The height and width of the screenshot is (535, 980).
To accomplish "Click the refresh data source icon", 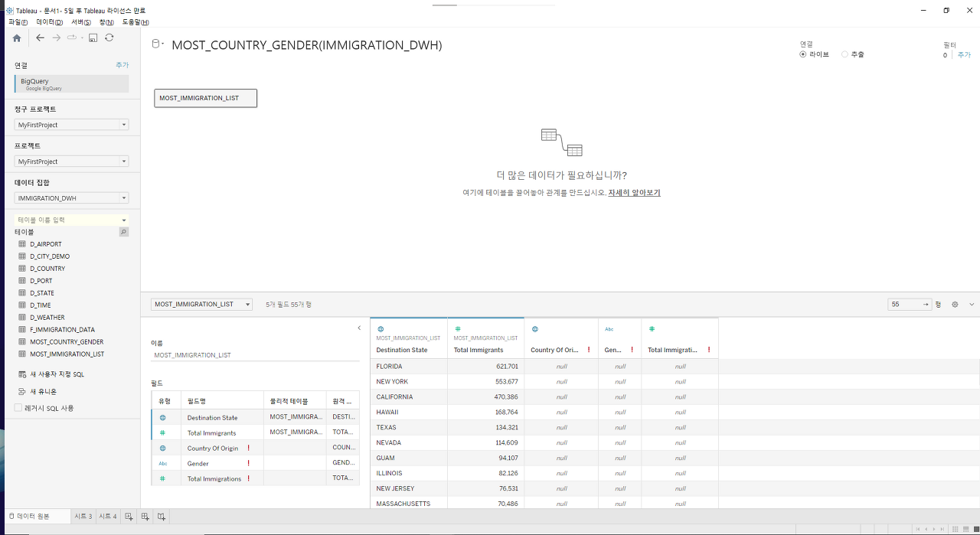I will click(x=109, y=38).
